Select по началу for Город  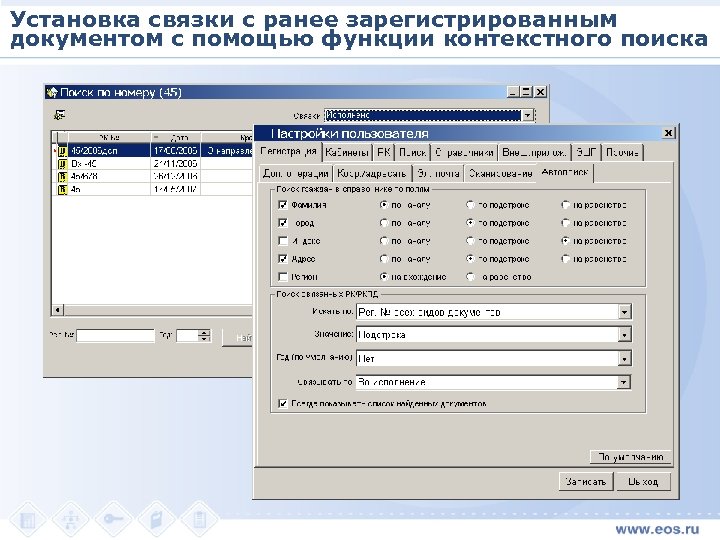click(384, 223)
